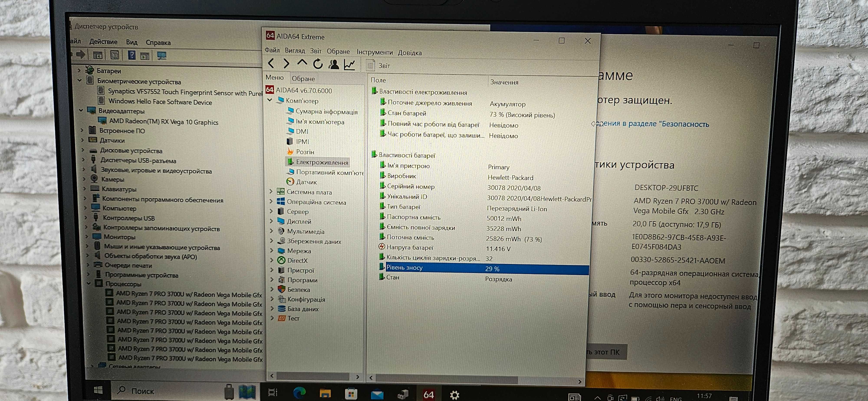Screen dimensions: 868x401
Task: Select the Паспортна ємність row
Action: coord(485,218)
